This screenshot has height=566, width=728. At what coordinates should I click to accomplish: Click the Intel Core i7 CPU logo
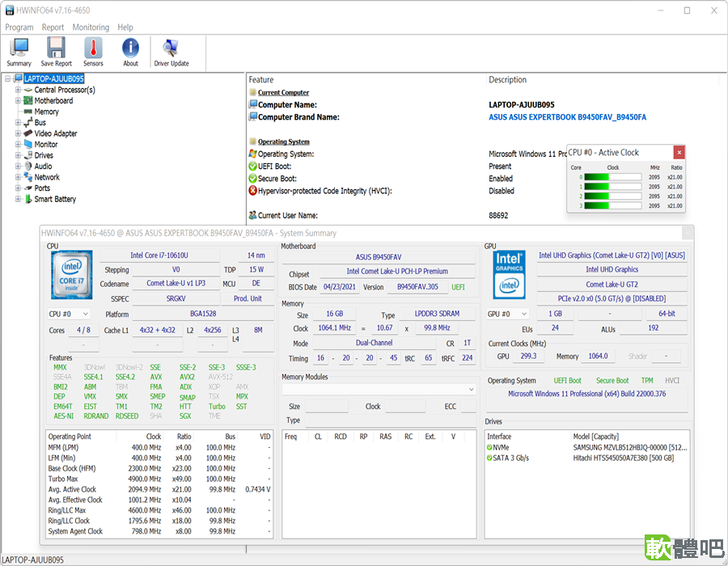71,275
